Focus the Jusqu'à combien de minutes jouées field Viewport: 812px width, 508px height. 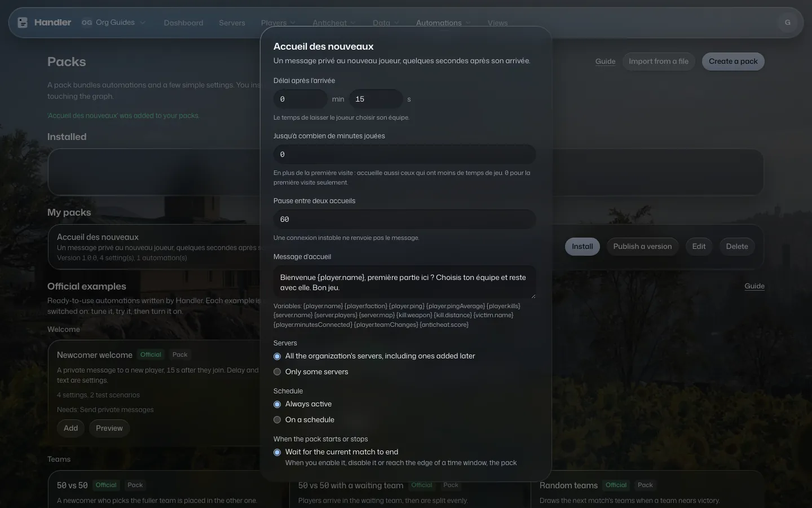coord(405,155)
